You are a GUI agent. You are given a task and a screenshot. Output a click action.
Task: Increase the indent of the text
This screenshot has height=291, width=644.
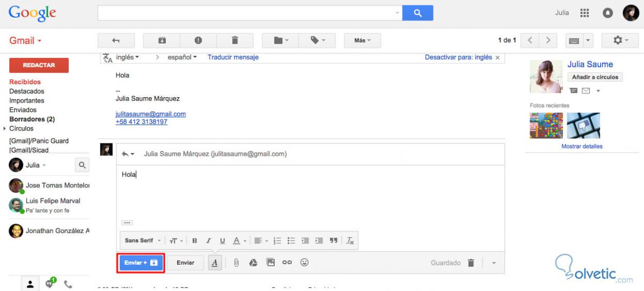pyautogui.click(x=319, y=241)
